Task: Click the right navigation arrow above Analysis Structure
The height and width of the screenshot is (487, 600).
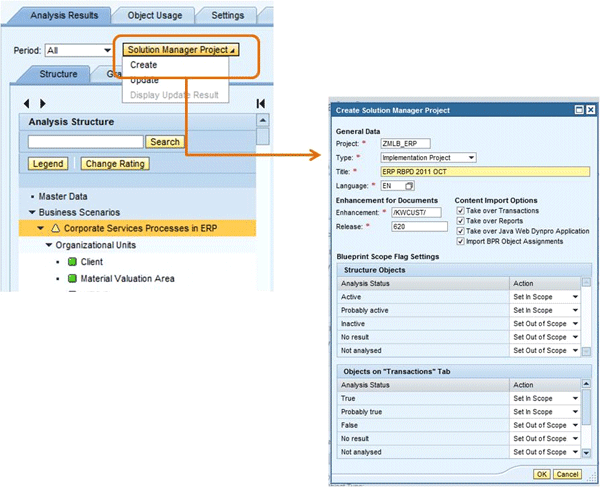Action: coord(41,103)
